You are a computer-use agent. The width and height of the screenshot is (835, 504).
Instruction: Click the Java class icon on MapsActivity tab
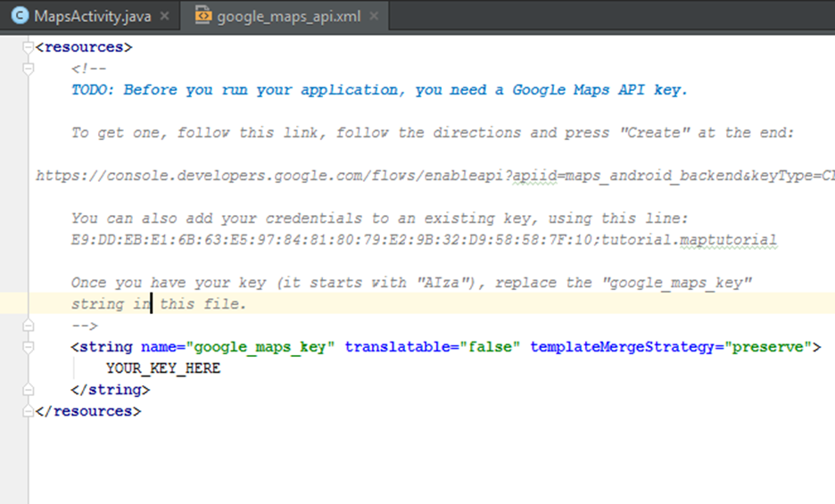tap(20, 15)
